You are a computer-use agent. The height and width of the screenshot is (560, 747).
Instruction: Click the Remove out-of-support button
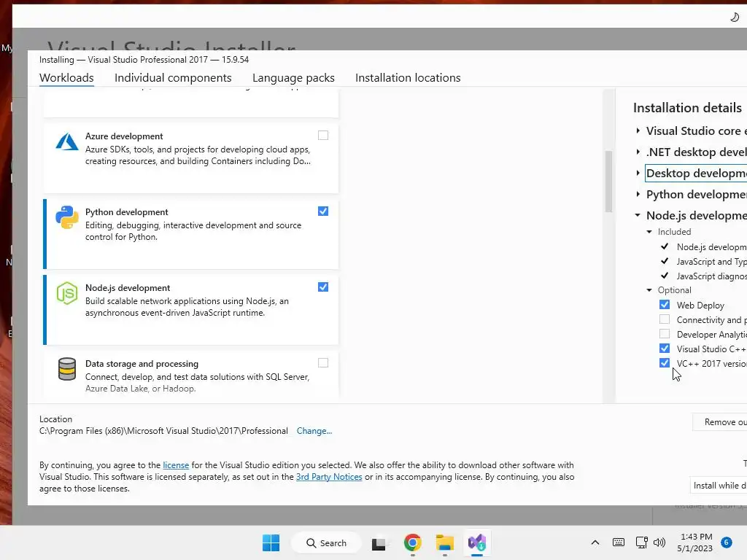(x=720, y=422)
